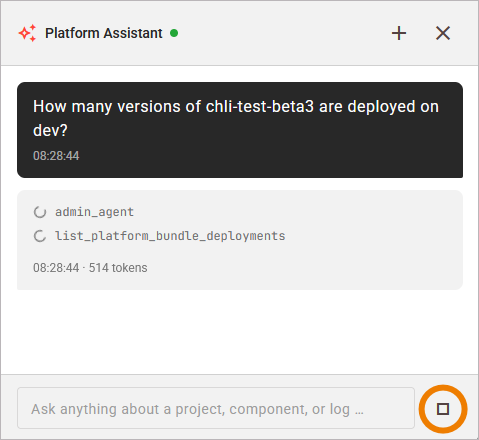Click the spinner beside list_platform_bundle_deployments
Viewport: 479px width, 440px height.
[x=40, y=236]
